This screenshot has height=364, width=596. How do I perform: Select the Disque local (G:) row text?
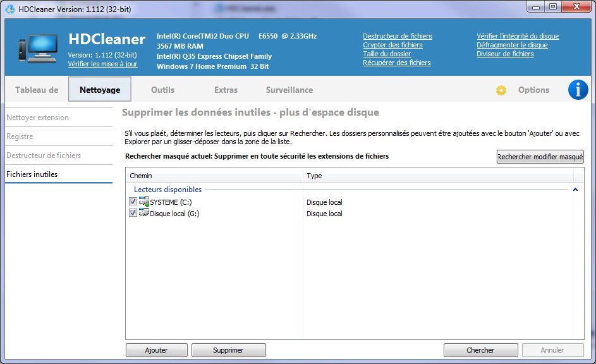(x=174, y=214)
